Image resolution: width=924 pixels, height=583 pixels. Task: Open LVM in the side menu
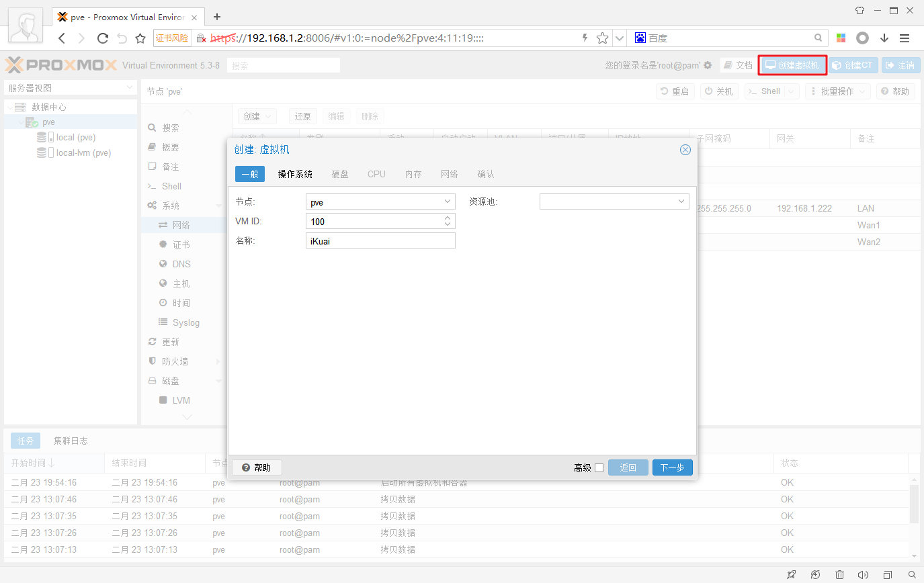182,400
